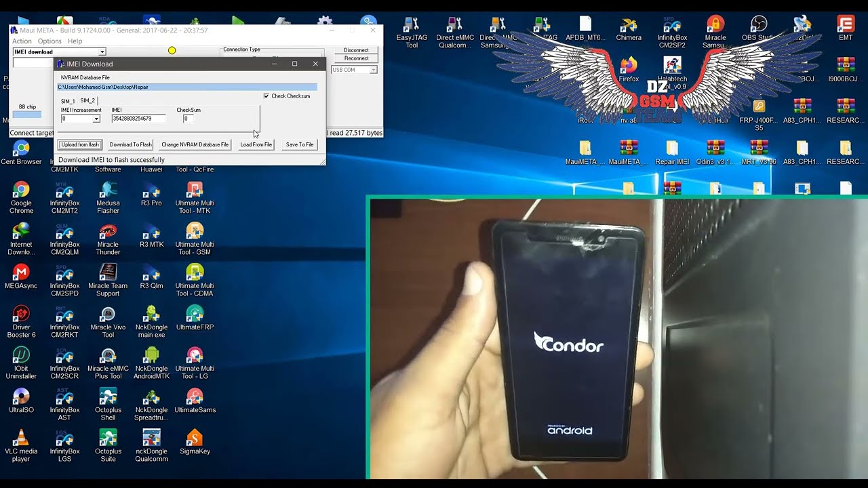Open R3 Qlm desktop icon

pos(151,277)
